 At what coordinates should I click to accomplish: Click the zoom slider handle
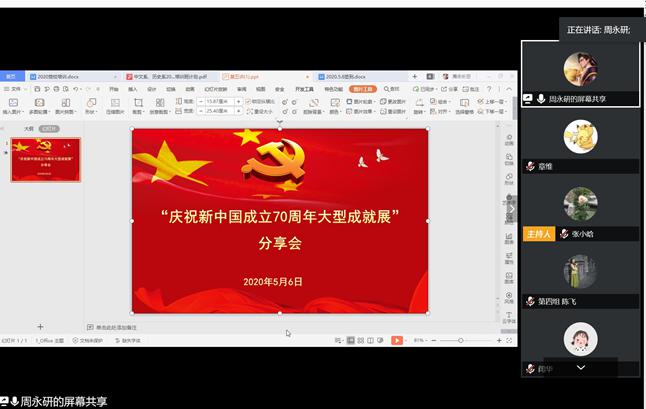coord(461,340)
